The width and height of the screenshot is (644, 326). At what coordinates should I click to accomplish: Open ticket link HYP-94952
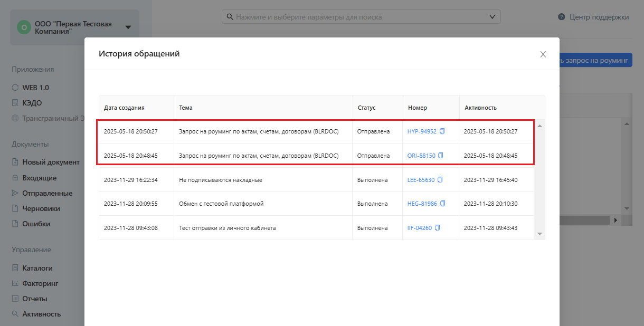[x=422, y=131]
